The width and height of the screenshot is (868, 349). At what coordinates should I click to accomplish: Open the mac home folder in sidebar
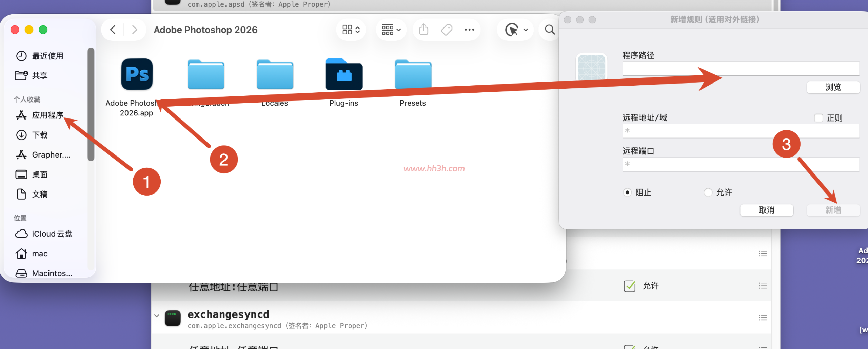point(32,254)
